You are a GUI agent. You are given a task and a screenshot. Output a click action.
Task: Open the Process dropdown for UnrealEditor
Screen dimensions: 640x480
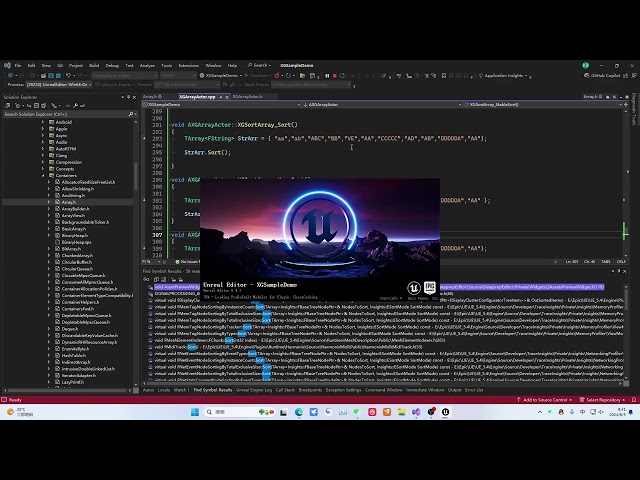(59, 84)
